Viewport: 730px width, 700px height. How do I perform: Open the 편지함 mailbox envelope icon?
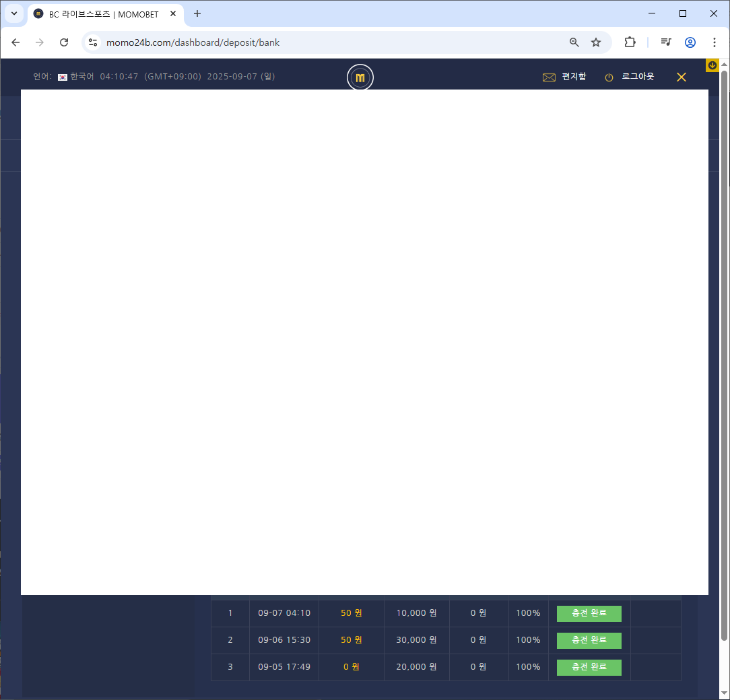coord(549,77)
